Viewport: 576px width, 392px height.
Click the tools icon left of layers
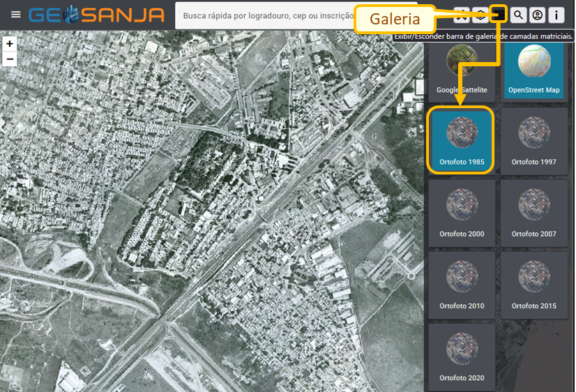(x=462, y=14)
